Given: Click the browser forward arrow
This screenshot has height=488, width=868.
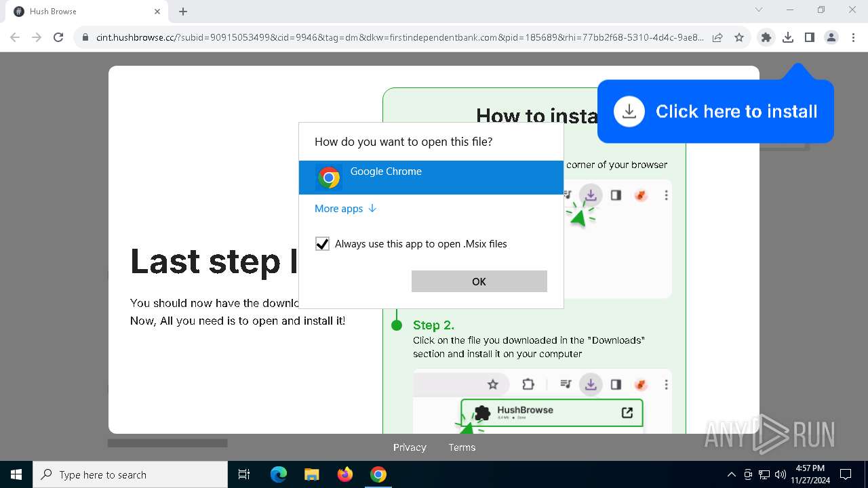Looking at the screenshot, I should [x=37, y=38].
